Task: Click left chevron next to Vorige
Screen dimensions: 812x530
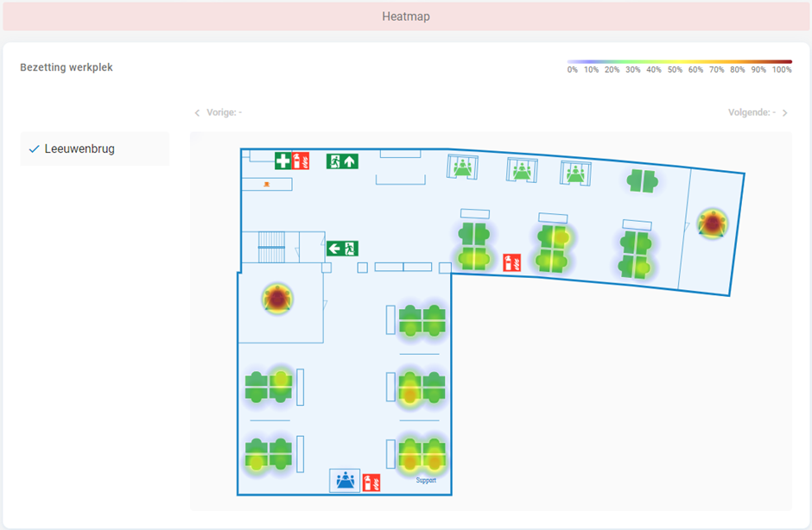Action: [x=197, y=113]
